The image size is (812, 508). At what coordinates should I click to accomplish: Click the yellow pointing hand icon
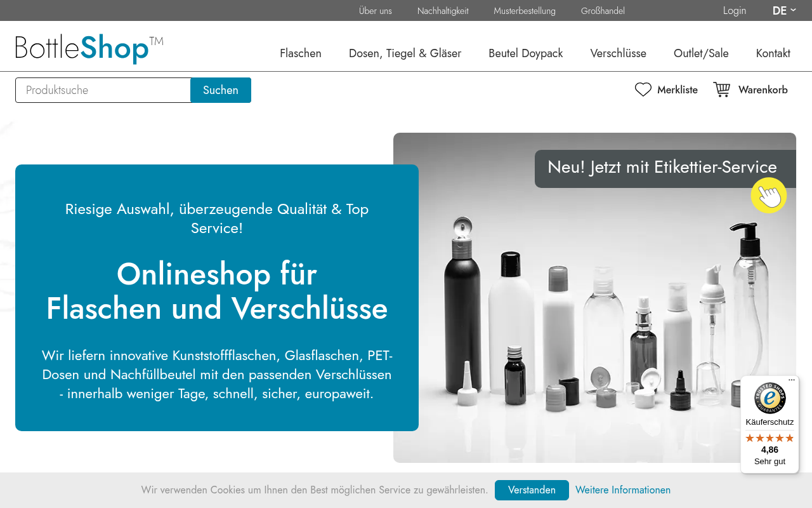click(x=769, y=195)
